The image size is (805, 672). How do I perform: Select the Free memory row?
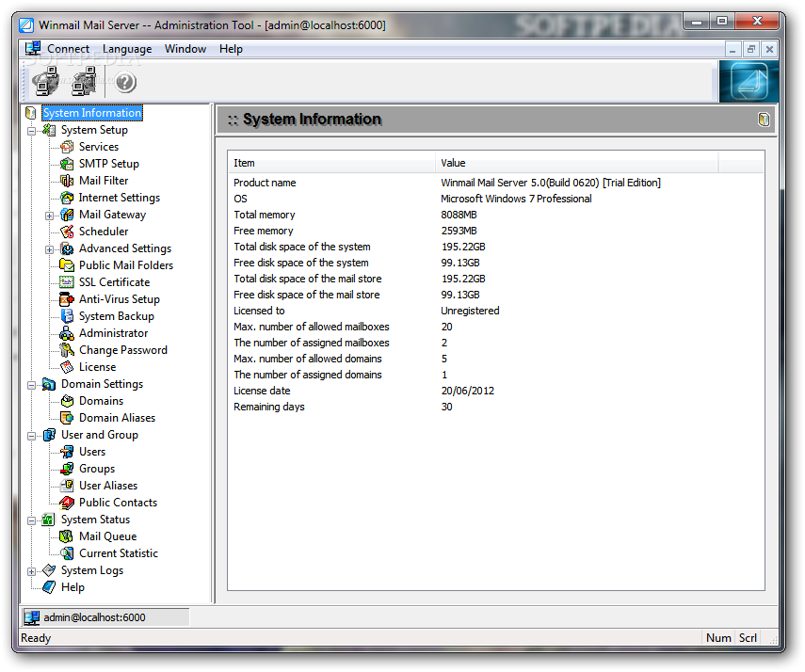(x=495, y=231)
